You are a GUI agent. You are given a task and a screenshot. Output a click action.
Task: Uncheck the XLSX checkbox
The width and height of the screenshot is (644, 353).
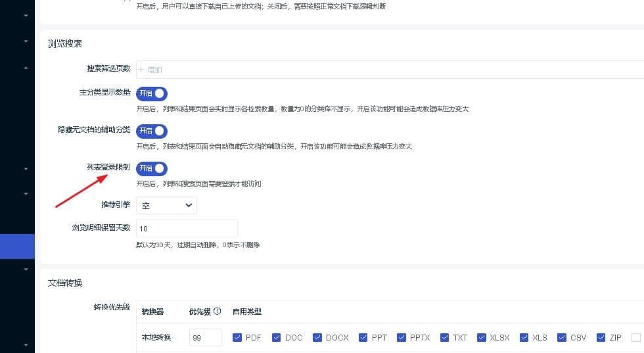pos(482,338)
